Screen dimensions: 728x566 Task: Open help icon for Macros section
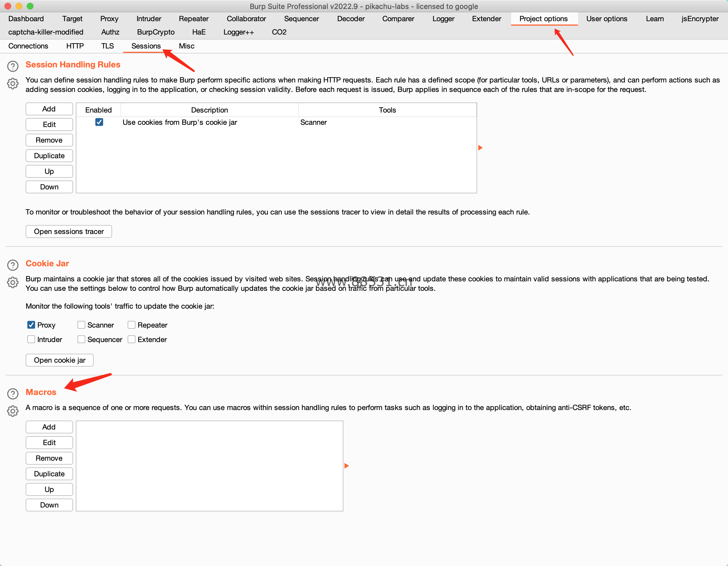pos(13,394)
